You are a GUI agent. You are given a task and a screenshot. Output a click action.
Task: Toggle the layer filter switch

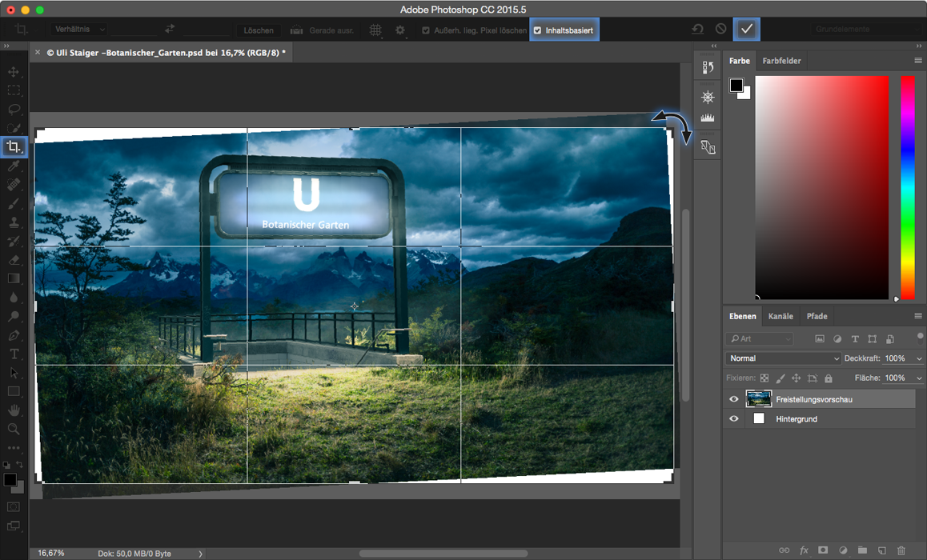point(920,338)
